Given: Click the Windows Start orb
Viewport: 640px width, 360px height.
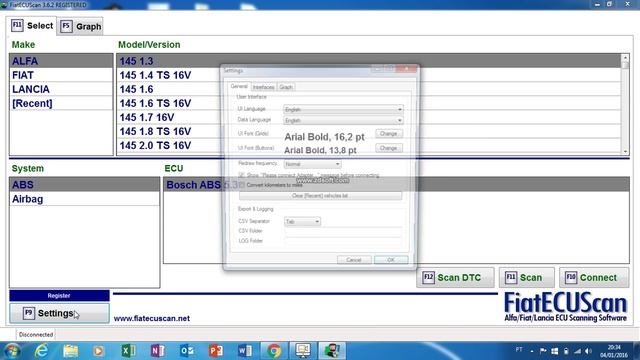Looking at the screenshot, I should point(12,351).
